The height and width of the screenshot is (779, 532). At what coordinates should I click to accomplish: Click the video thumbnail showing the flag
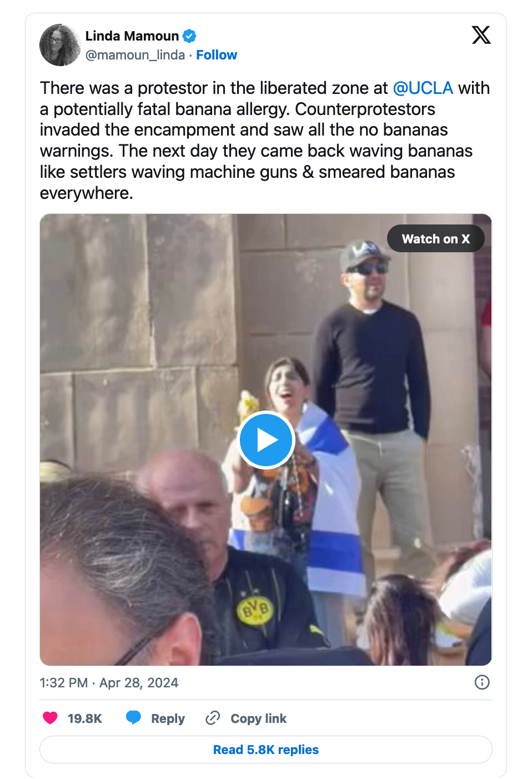click(x=266, y=440)
